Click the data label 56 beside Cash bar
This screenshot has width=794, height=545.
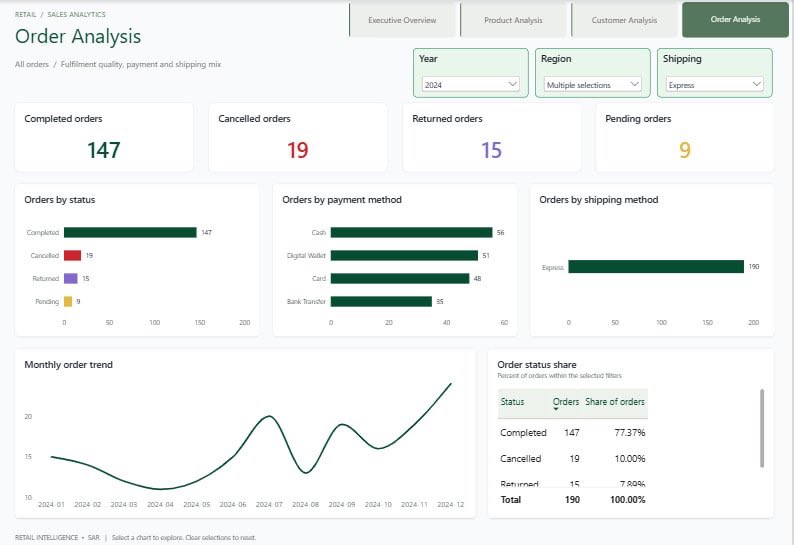[500, 232]
